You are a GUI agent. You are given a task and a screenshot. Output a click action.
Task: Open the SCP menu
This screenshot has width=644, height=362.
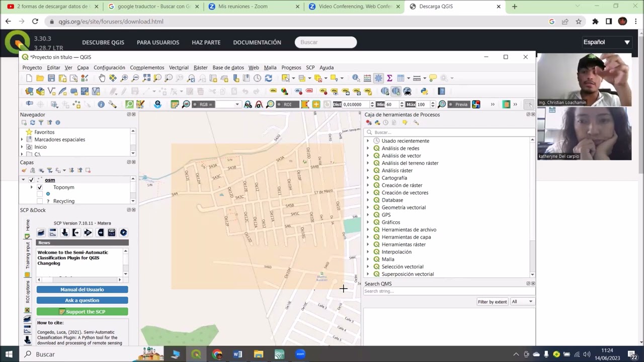310,67
